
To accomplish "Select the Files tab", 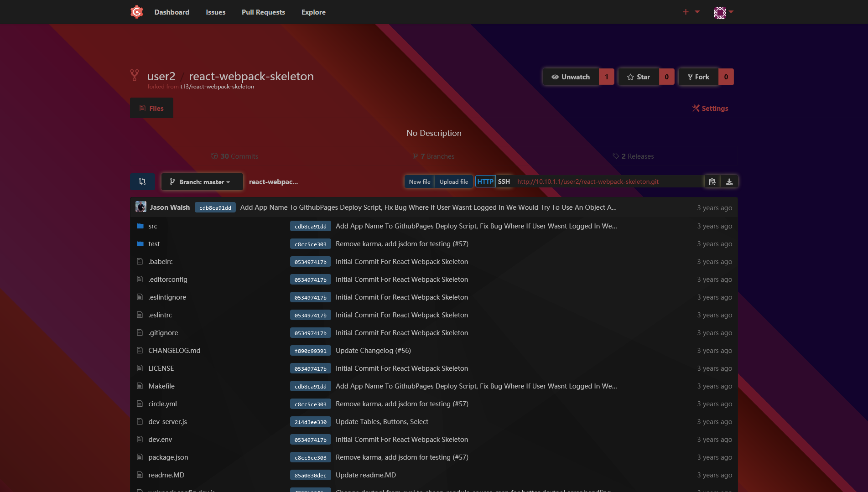I will click(x=151, y=108).
